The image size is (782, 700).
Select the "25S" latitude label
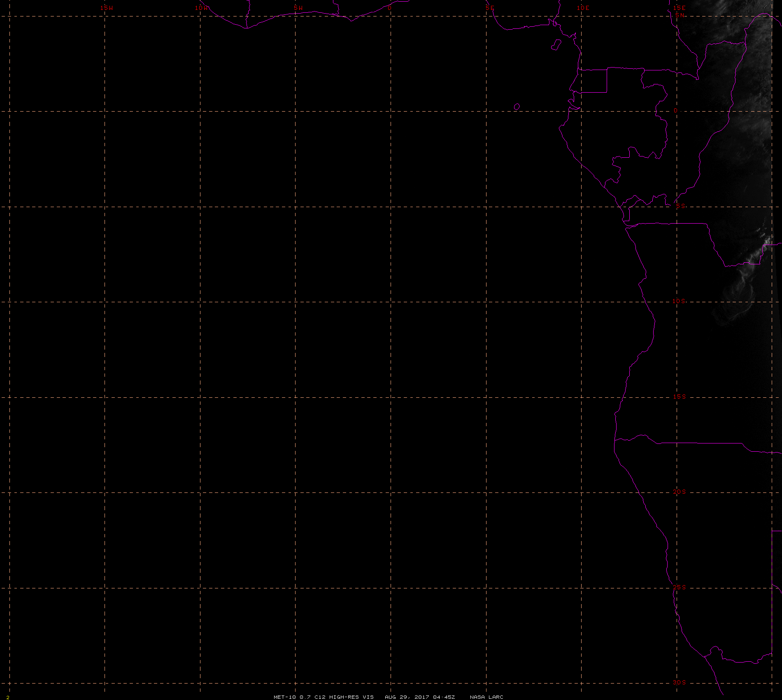pos(680,587)
